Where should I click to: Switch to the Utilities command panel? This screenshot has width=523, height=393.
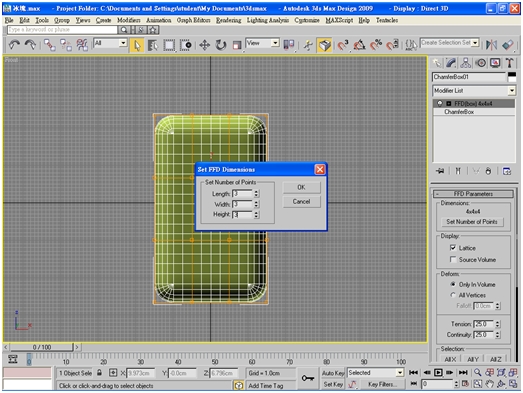click(x=509, y=63)
